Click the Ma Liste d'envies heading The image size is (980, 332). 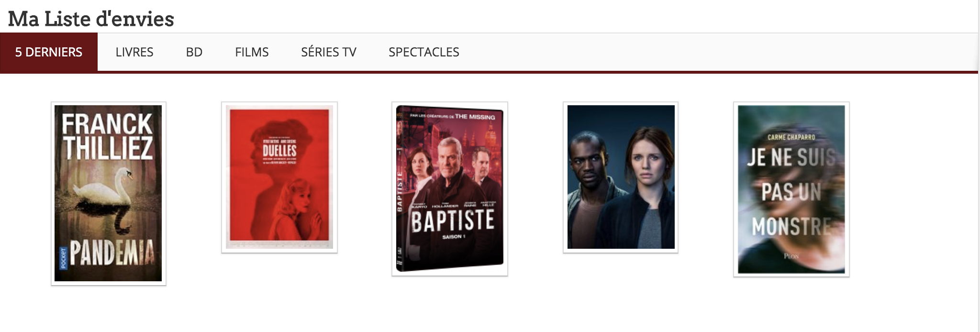click(91, 19)
